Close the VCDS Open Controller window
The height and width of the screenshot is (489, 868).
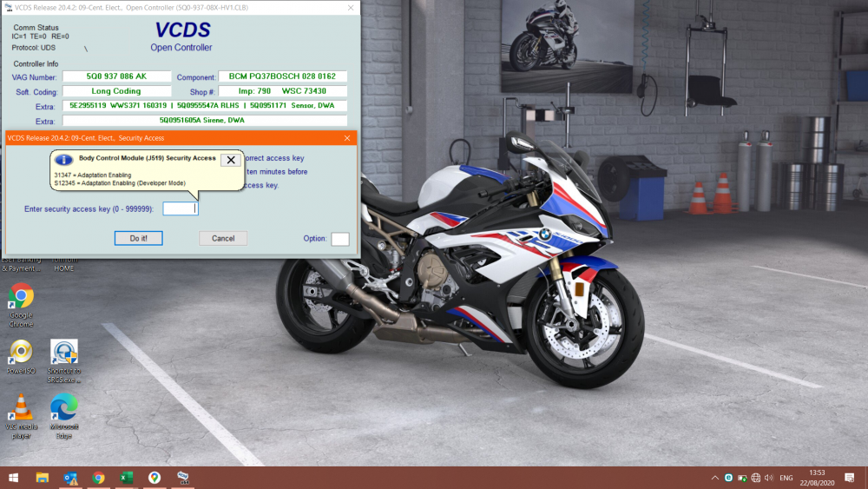tap(351, 8)
